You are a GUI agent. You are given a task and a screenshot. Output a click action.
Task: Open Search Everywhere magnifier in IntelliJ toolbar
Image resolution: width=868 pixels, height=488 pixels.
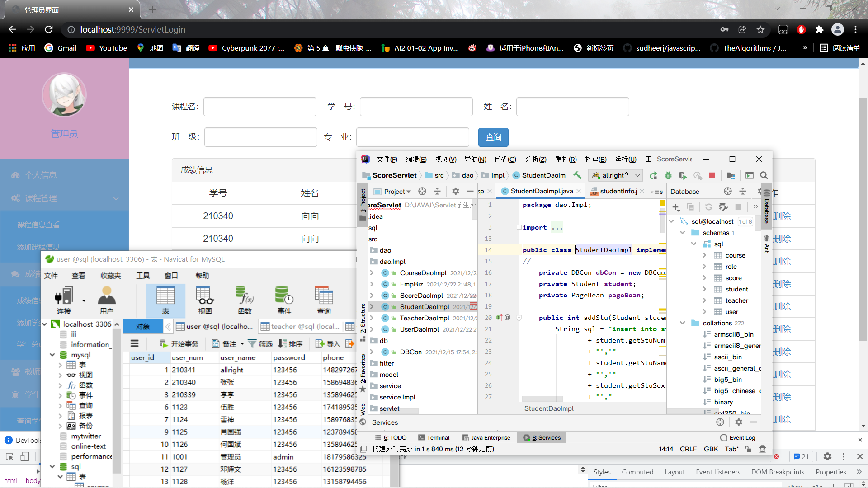pyautogui.click(x=764, y=175)
